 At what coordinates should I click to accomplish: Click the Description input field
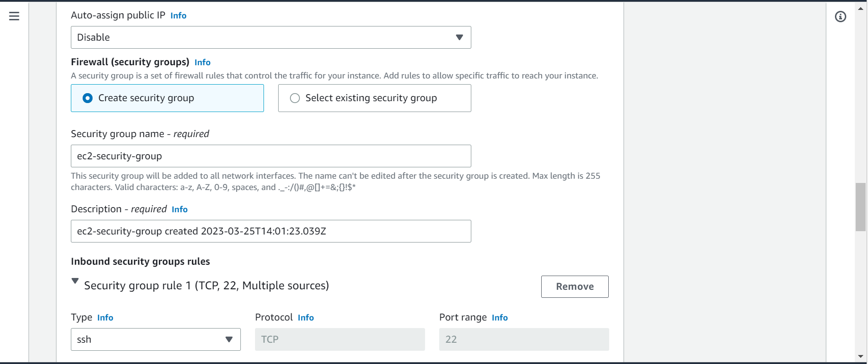[x=271, y=231]
